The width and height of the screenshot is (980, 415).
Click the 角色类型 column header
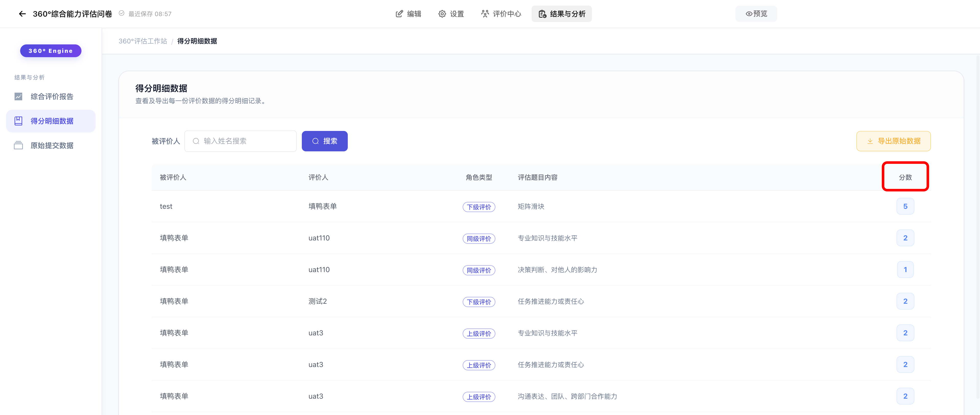[479, 178]
